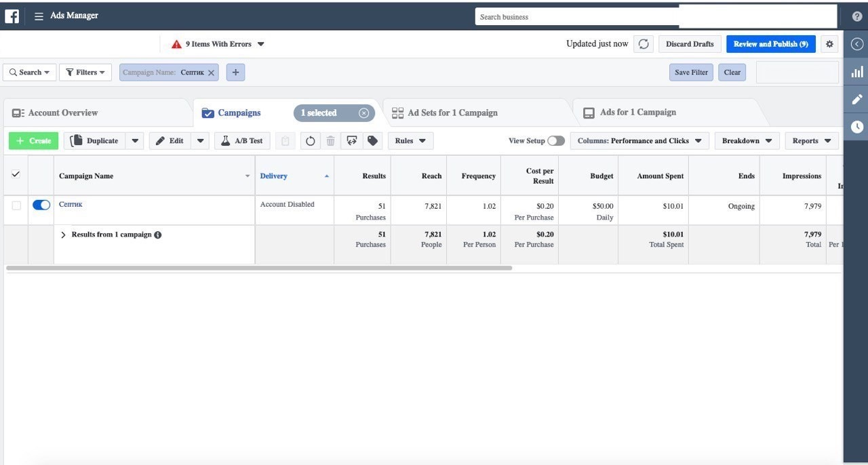This screenshot has height=465, width=868.
Task: Toggle the View Setup switch
Action: (x=556, y=141)
